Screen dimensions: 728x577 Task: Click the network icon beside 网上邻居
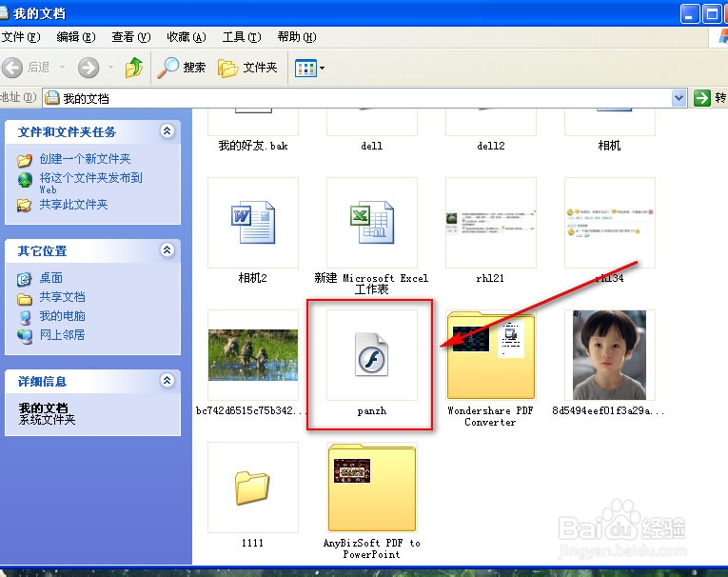click(25, 336)
